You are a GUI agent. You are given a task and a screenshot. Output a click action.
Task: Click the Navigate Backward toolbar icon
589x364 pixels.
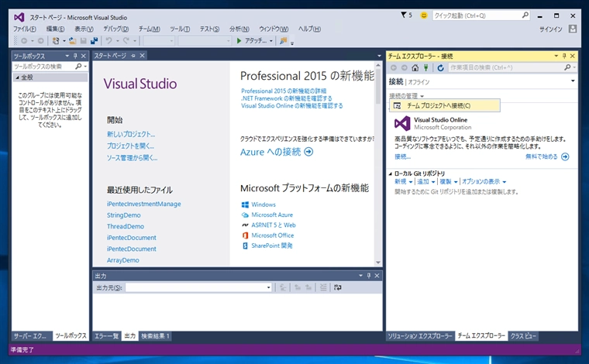point(24,40)
